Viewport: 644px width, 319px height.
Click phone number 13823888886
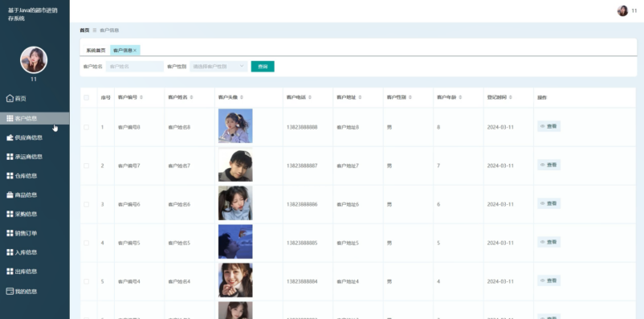coord(302,204)
